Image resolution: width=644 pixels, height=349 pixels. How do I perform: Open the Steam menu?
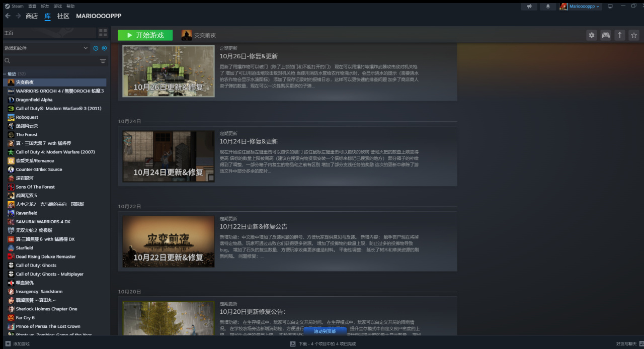[15, 6]
